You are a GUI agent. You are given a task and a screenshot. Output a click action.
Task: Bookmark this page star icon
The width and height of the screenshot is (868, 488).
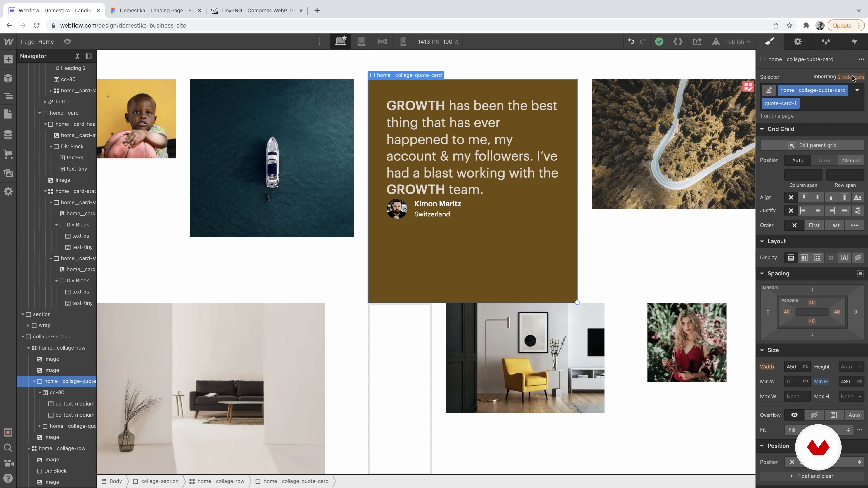[x=789, y=26]
